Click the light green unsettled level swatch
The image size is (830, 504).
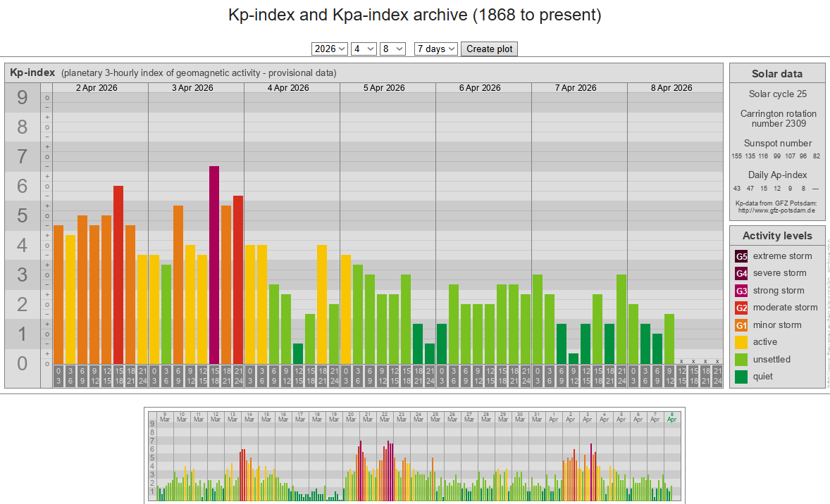(741, 360)
